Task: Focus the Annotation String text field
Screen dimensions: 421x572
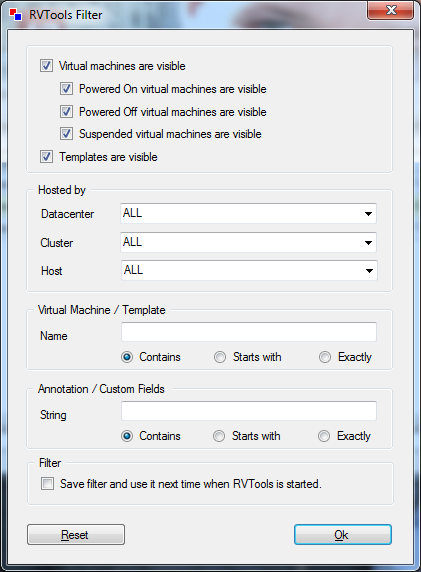Action: coord(249,411)
